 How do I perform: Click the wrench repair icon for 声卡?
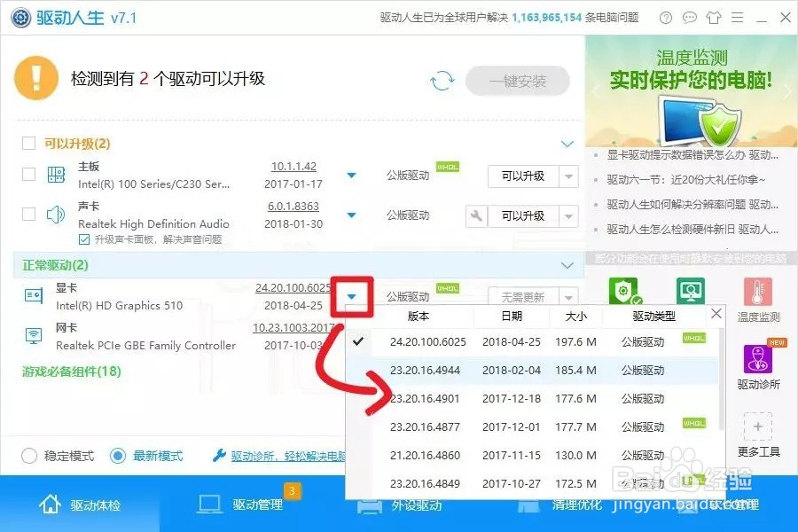[476, 215]
